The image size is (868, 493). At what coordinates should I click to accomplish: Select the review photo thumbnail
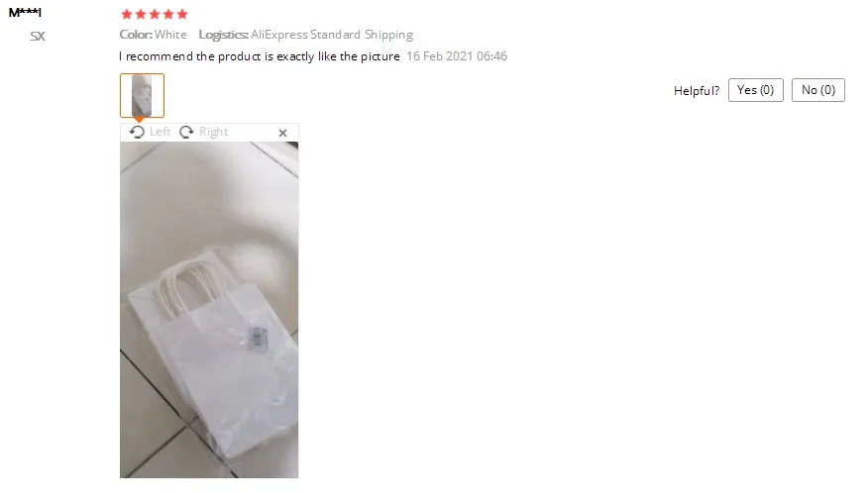pos(143,95)
